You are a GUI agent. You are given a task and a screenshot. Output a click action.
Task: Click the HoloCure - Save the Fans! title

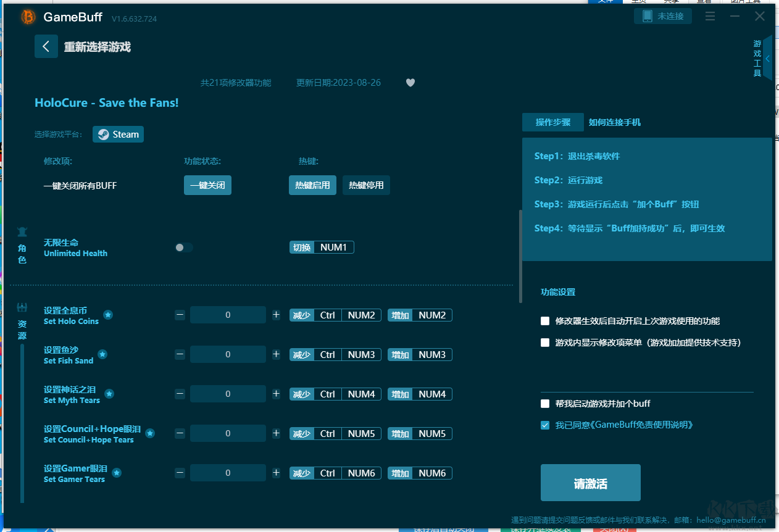107,103
